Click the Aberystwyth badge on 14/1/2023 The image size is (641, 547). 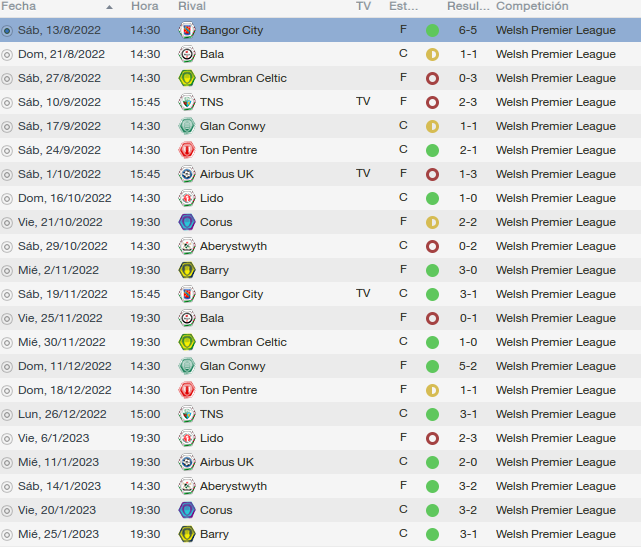pos(187,486)
